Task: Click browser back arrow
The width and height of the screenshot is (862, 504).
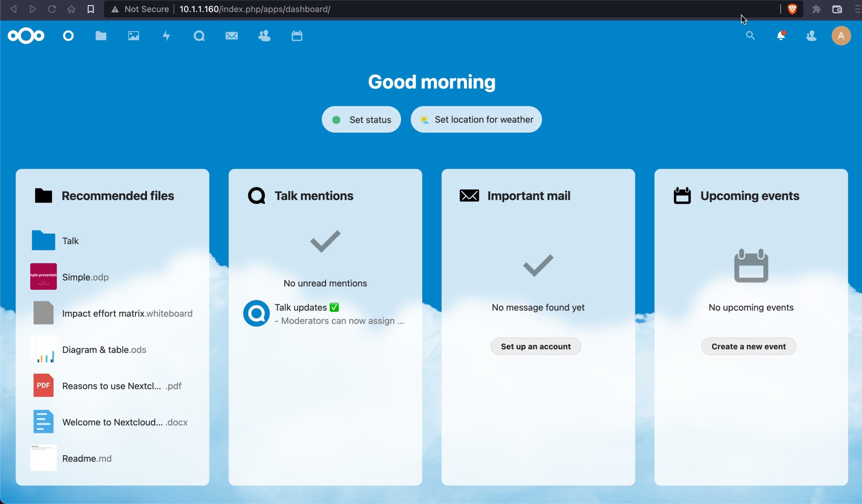Action: (x=14, y=9)
